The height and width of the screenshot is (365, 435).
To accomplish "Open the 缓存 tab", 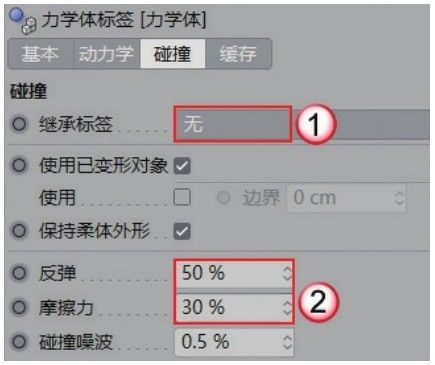I will point(238,54).
